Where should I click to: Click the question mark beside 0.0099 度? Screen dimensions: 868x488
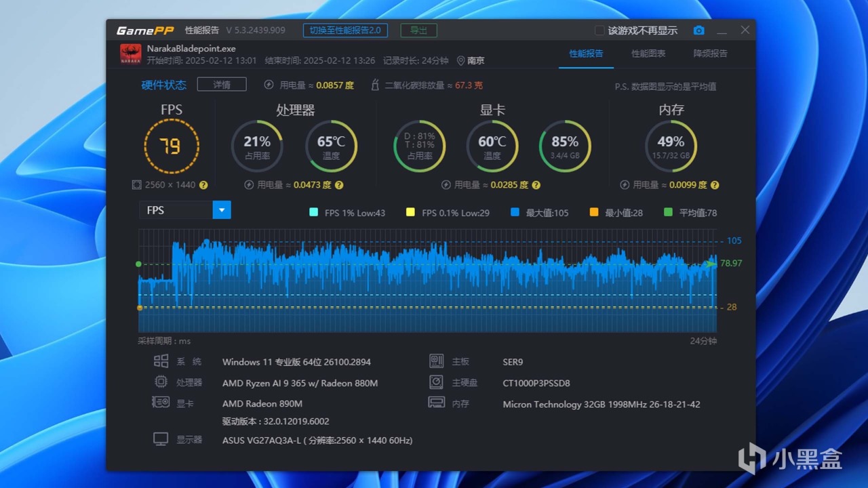pyautogui.click(x=715, y=185)
